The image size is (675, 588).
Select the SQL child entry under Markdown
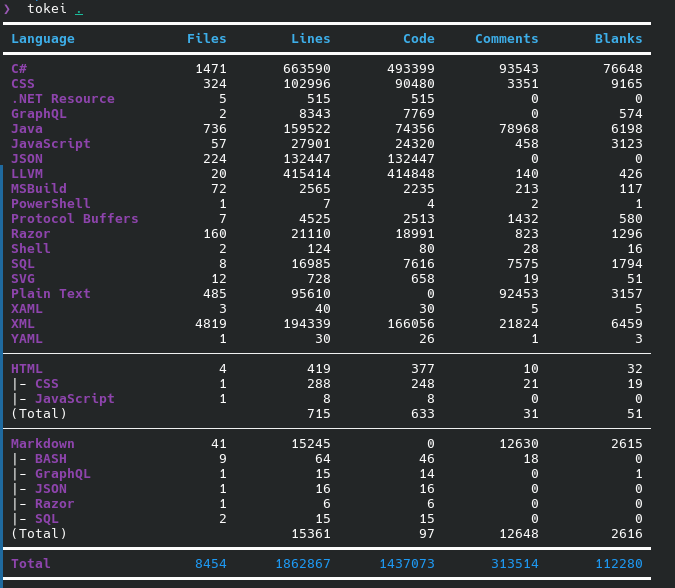coord(46,519)
